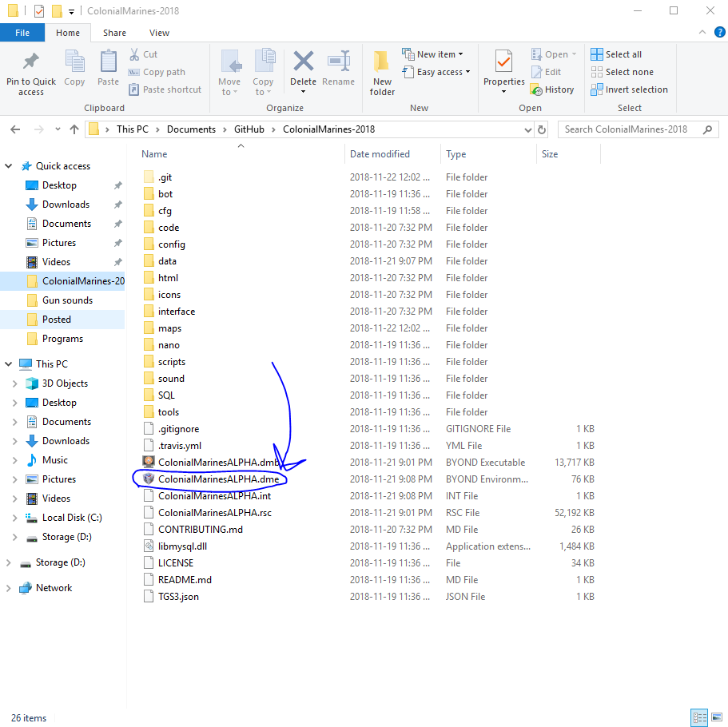The width and height of the screenshot is (728, 727).
Task: Click Paste shortcut in ribbon
Action: [165, 89]
